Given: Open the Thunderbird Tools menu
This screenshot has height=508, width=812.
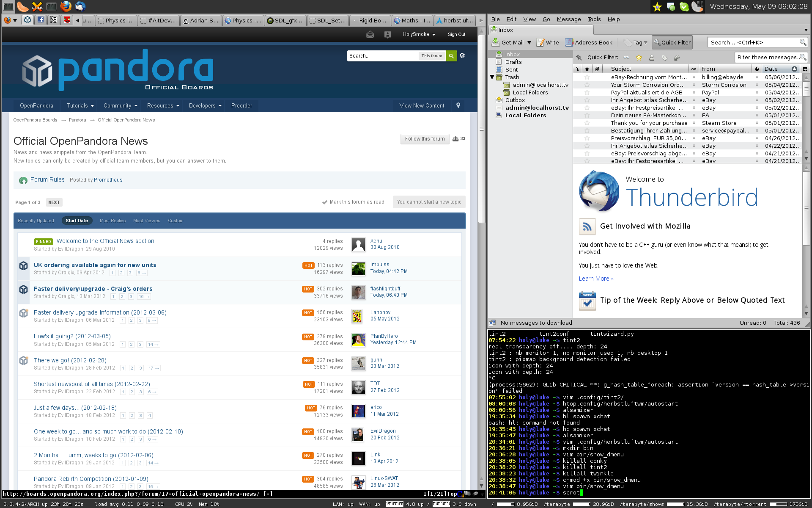Looking at the screenshot, I should [x=594, y=19].
